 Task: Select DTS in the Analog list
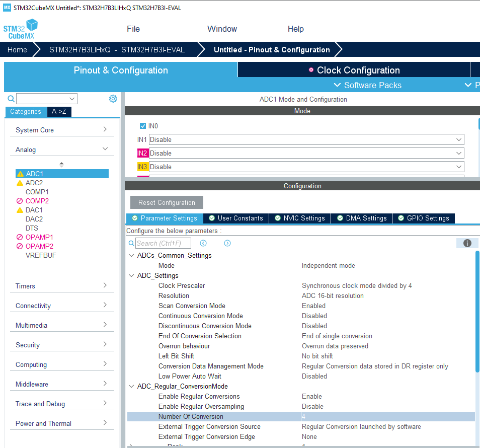click(32, 228)
